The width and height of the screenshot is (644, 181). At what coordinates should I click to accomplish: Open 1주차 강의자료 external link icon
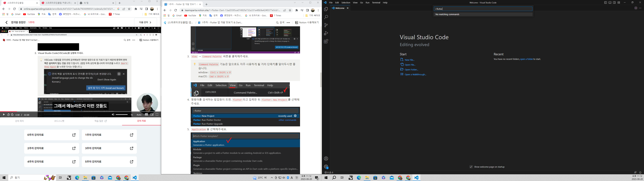click(132, 135)
